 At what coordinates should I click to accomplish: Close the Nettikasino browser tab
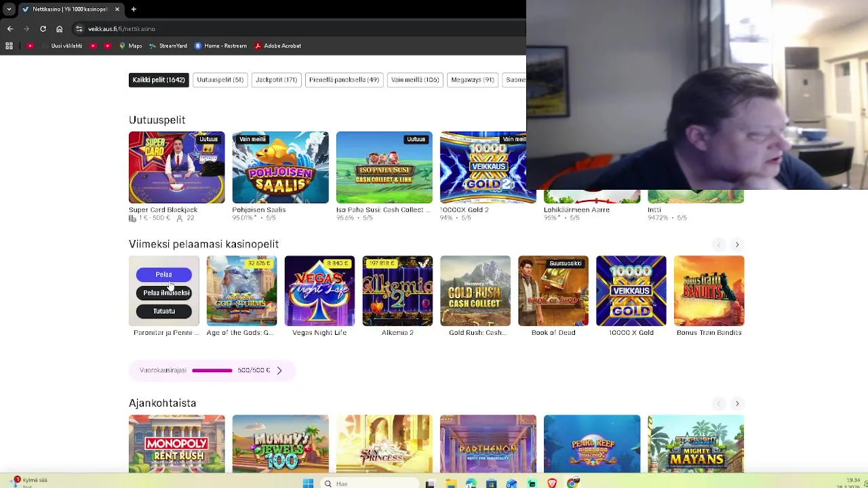coord(117,9)
